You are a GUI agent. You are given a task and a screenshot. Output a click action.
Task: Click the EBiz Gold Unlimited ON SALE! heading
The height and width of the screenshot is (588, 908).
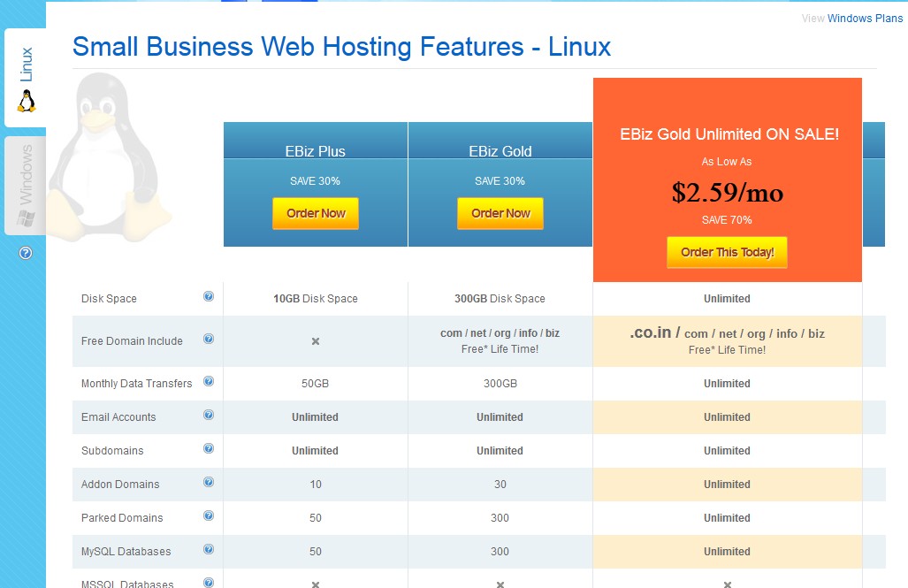729,134
